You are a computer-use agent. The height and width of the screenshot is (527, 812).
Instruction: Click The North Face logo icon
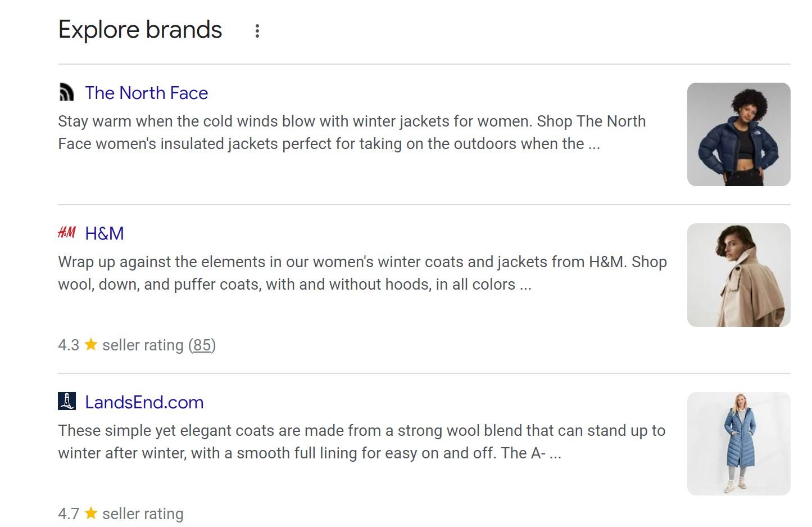pos(66,92)
